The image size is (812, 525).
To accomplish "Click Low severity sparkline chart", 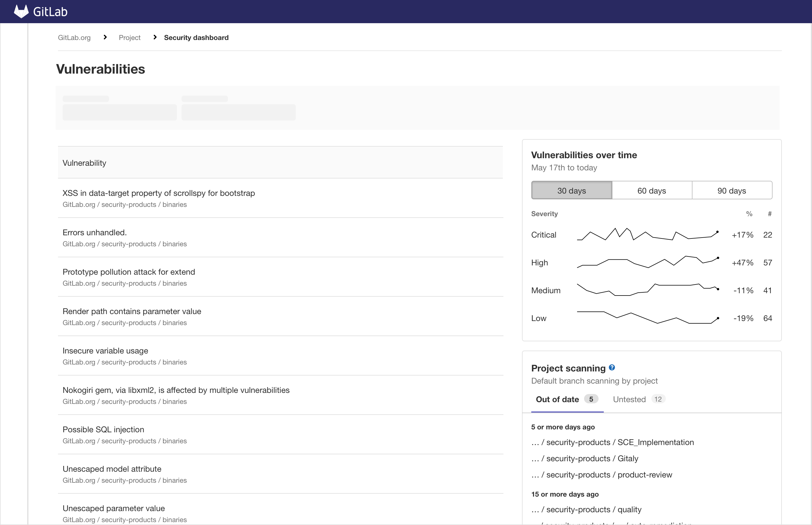I will coord(648,318).
